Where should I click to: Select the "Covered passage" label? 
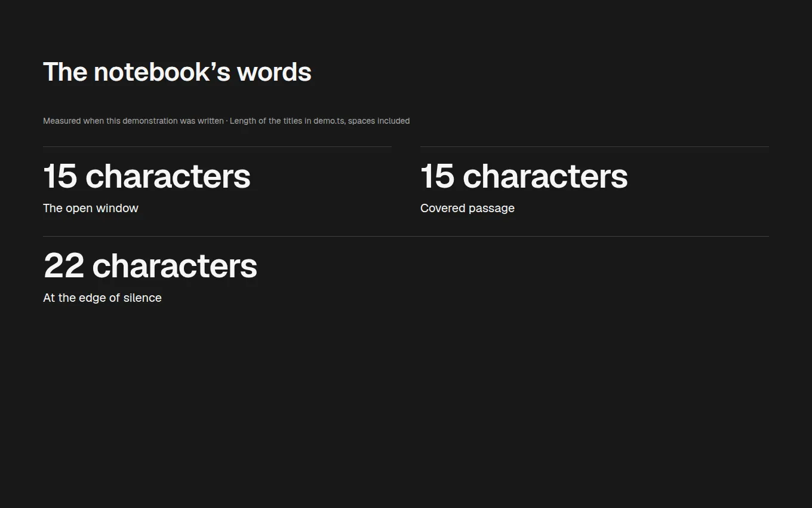click(467, 209)
